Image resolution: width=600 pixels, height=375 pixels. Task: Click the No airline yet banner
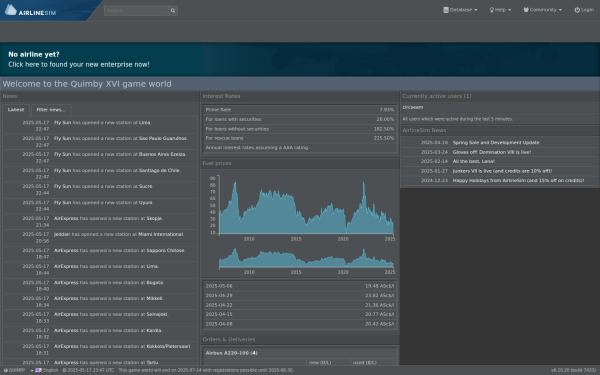coord(300,59)
